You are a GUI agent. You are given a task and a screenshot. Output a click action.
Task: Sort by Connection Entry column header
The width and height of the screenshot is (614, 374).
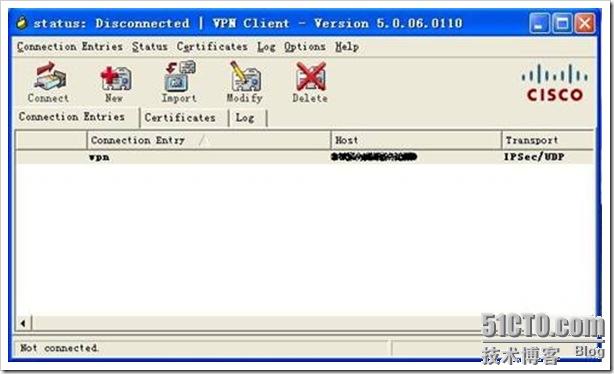[x=209, y=140]
